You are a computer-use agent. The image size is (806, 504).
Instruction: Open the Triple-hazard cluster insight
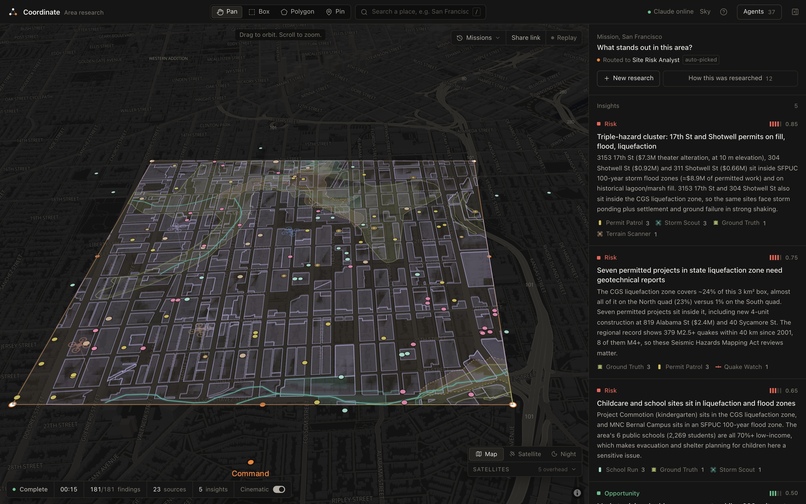[x=691, y=141]
